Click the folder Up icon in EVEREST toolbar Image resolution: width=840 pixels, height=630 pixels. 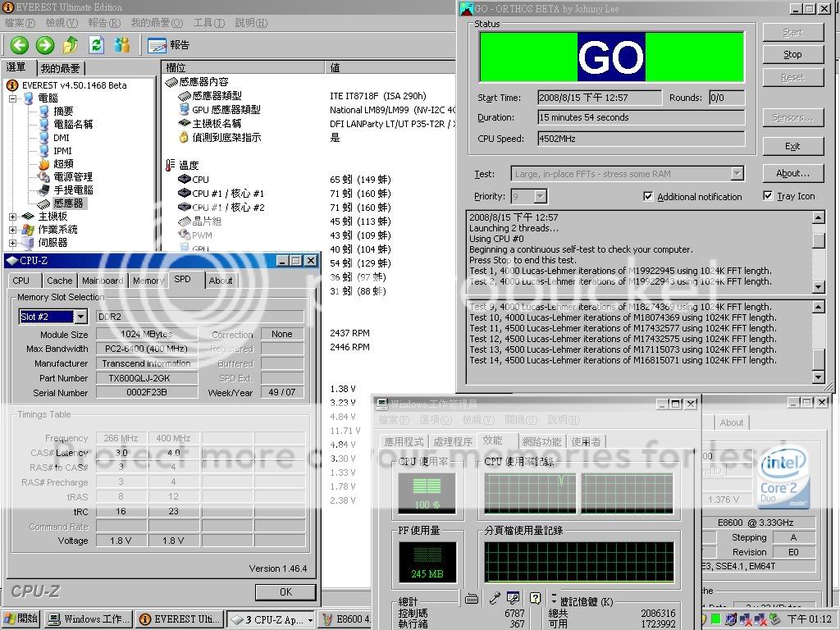(x=71, y=45)
